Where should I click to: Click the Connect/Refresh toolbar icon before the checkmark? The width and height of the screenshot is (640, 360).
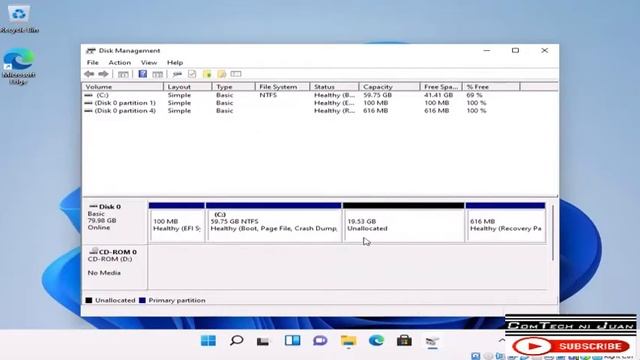coord(177,74)
